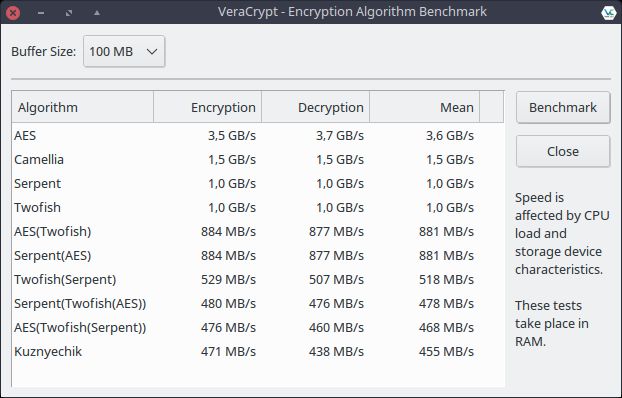Sort by the Algorithm column header
This screenshot has width=622, height=398.
tap(83, 107)
